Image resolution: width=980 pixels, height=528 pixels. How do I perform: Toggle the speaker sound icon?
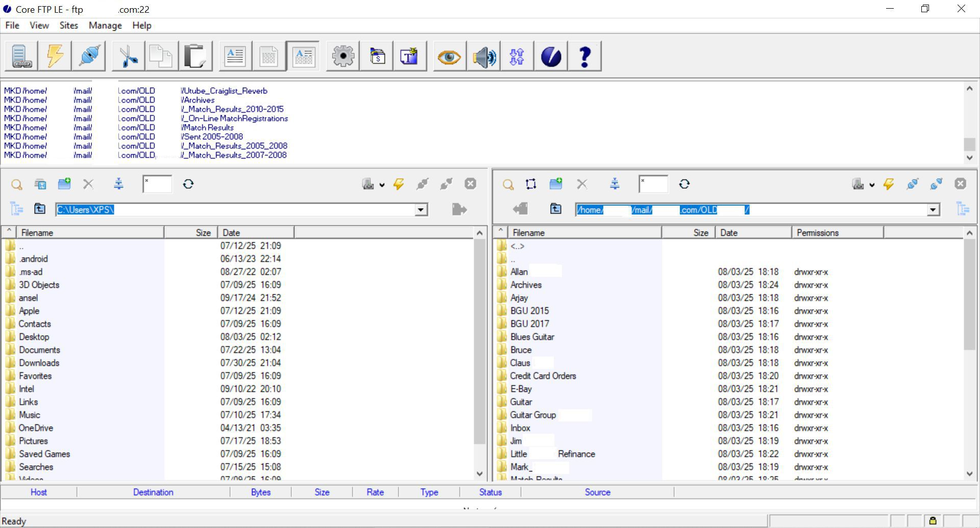[484, 56]
